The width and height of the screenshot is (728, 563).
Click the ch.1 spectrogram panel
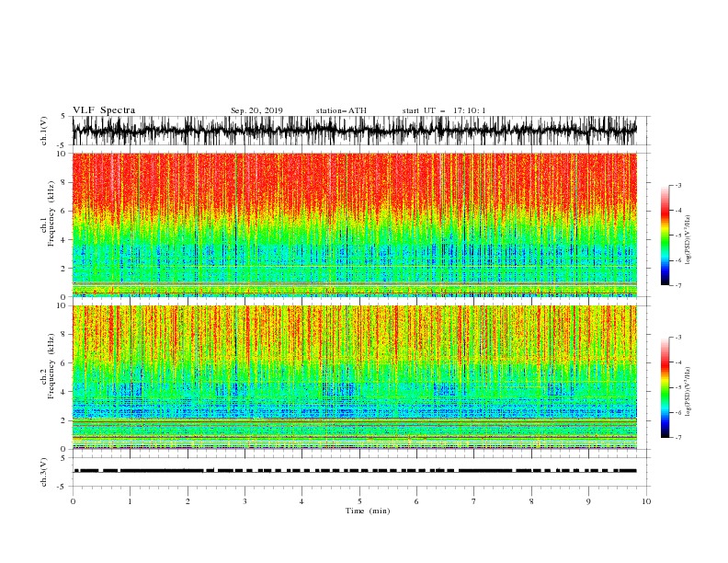click(x=355, y=224)
